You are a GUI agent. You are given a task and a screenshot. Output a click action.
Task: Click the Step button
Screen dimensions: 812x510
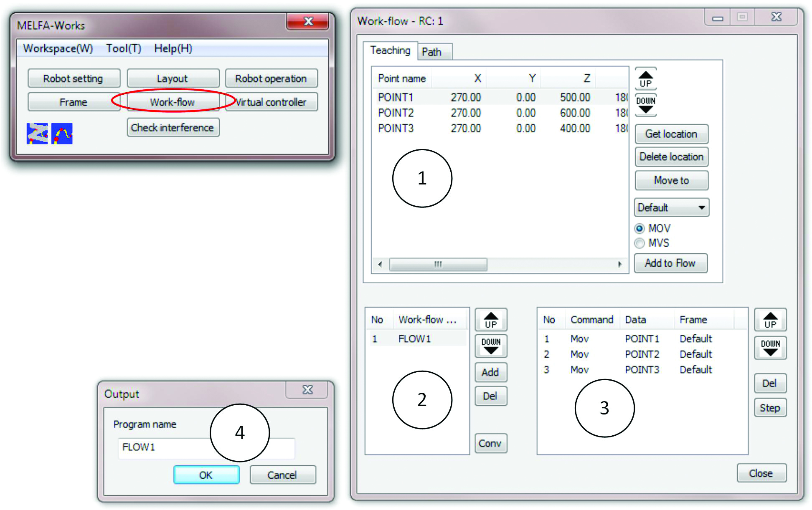tap(770, 408)
